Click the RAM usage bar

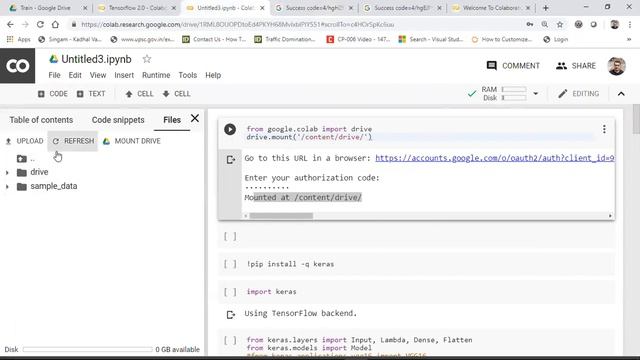514,89
